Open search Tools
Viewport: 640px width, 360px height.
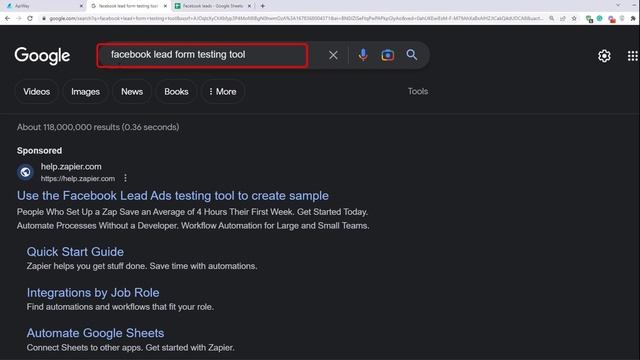pyautogui.click(x=418, y=91)
